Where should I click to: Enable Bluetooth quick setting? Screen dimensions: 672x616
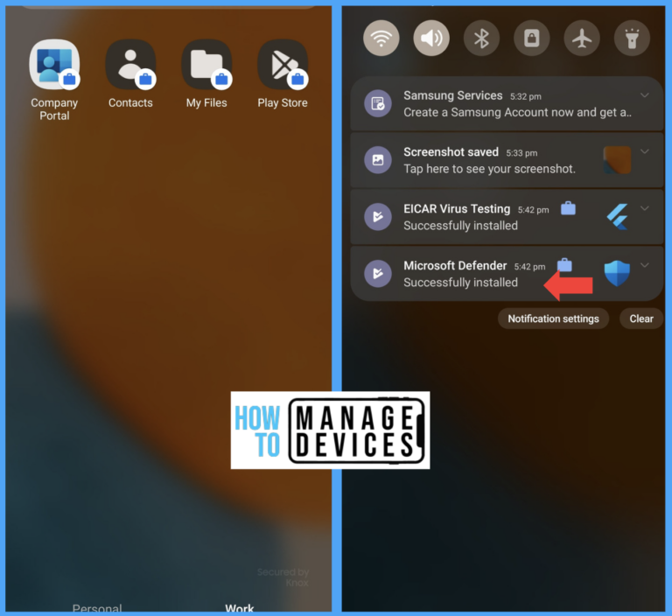click(x=481, y=38)
